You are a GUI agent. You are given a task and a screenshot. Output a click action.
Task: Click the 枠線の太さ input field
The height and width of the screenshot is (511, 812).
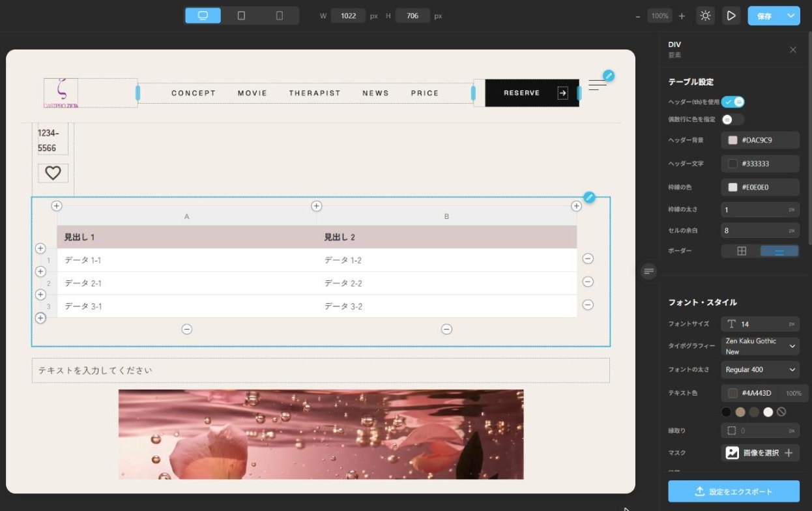click(760, 210)
